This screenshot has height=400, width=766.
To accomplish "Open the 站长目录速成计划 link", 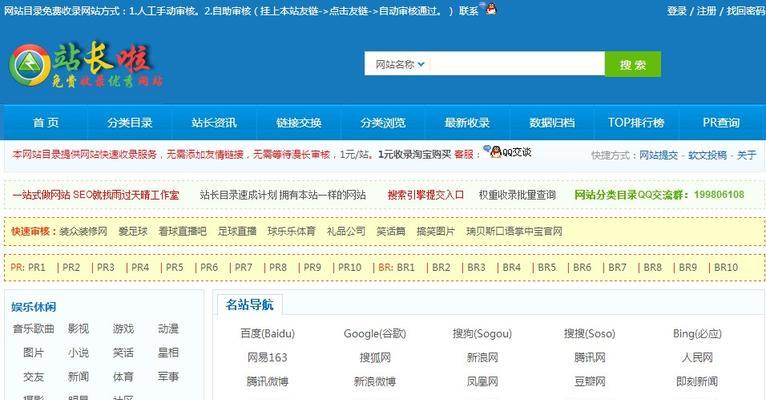I will pyautogui.click(x=283, y=195).
